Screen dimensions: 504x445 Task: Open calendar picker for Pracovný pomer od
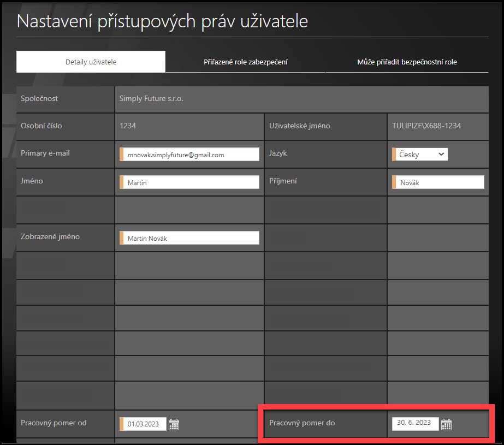click(174, 424)
